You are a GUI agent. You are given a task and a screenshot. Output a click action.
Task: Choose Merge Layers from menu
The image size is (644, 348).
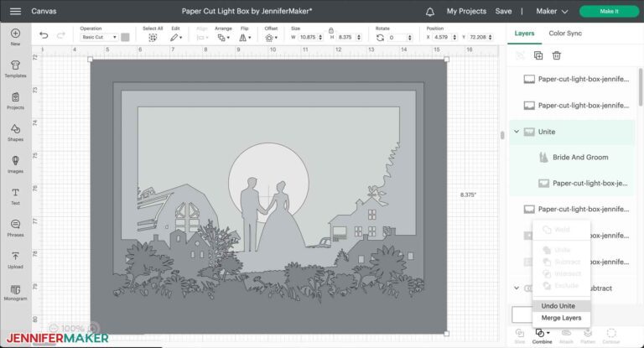pos(562,318)
